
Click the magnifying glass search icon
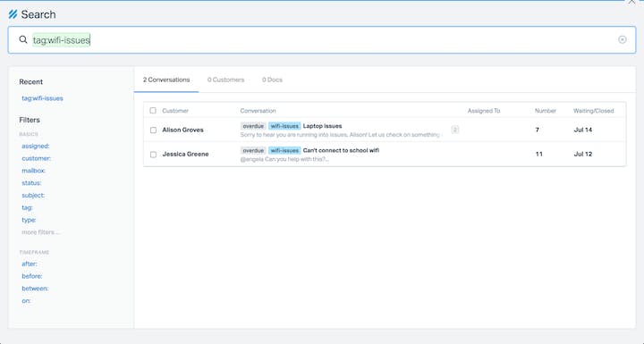tap(23, 39)
